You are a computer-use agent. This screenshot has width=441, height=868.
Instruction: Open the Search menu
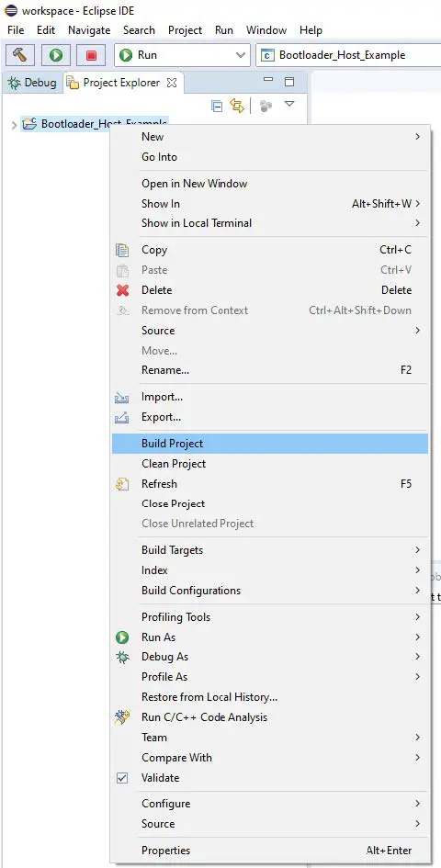pyautogui.click(x=139, y=30)
